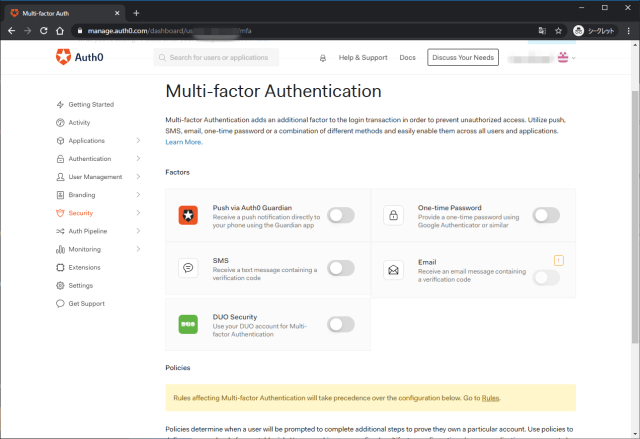Screen dimensions: 640x439
Task: Enable the DUO Security toggle
Action: [x=341, y=324]
